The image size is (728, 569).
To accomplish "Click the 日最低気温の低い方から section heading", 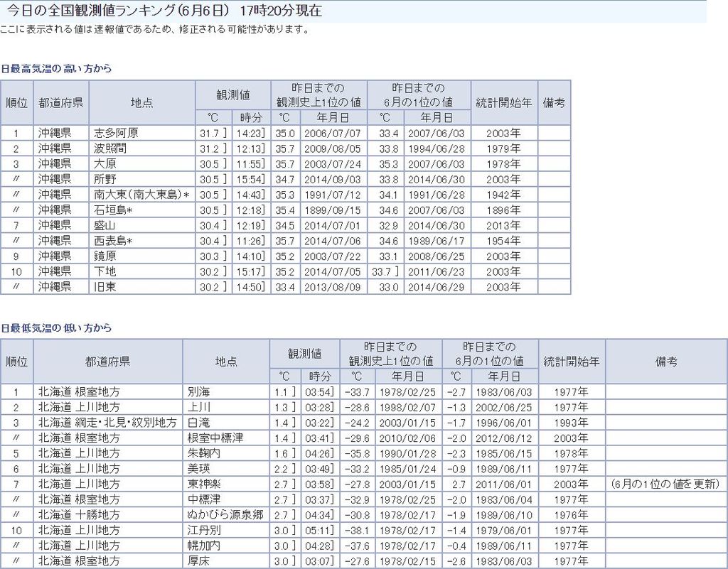I will point(56,328).
